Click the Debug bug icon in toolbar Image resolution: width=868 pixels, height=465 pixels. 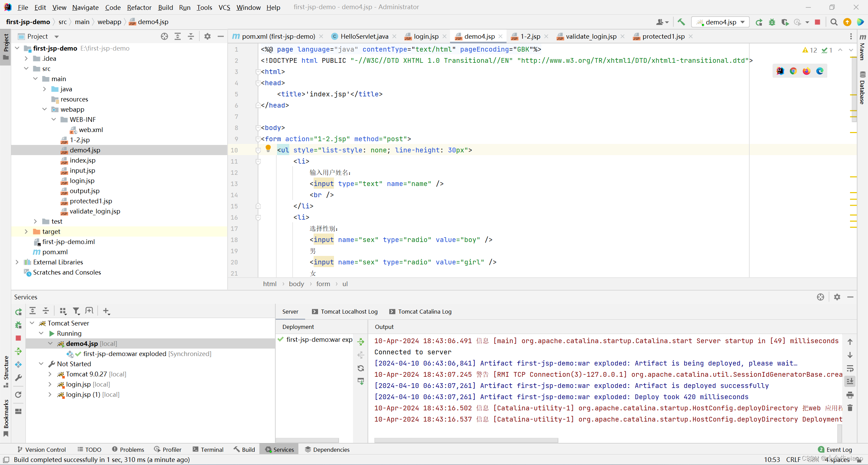pyautogui.click(x=772, y=22)
